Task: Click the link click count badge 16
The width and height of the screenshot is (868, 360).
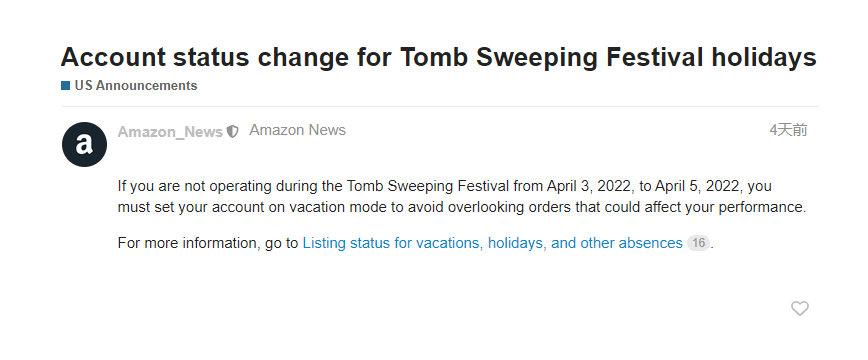Action: point(698,243)
